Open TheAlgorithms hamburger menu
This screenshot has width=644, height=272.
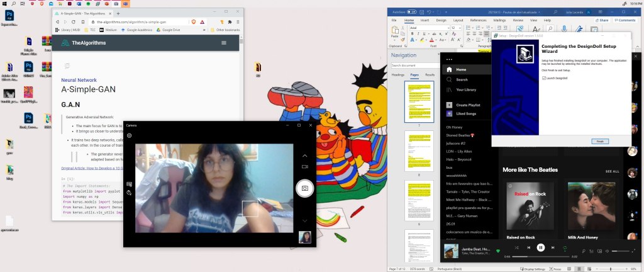tap(223, 43)
